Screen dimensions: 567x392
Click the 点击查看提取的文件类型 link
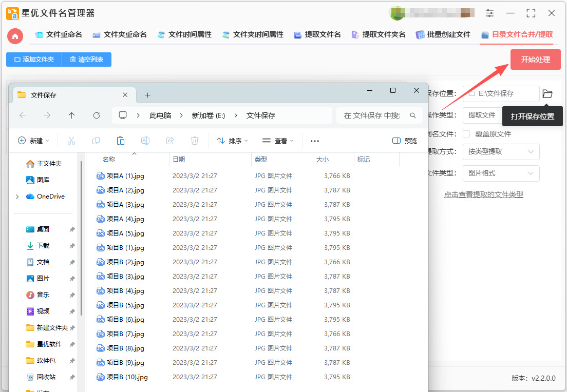tap(483, 195)
